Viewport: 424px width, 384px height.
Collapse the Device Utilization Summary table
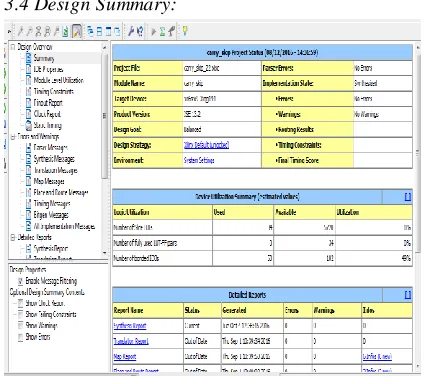tap(407, 197)
